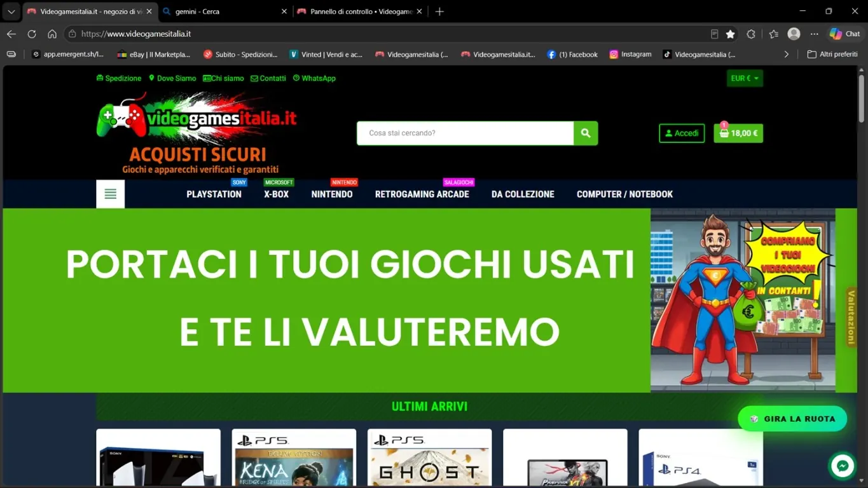The image size is (868, 488).
Task: Reload the page with the refresh icon
Action: point(32,34)
